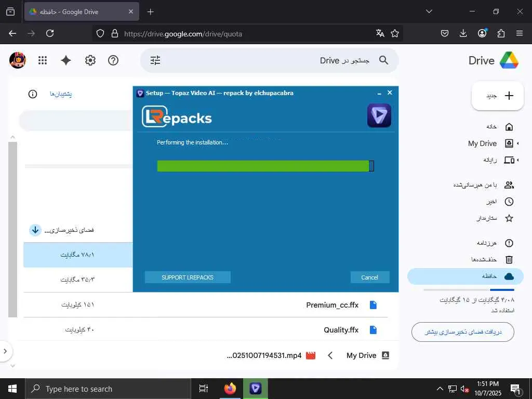Click the Firefox translate page icon
Image resolution: width=532 pixels, height=399 pixels.
click(x=380, y=33)
